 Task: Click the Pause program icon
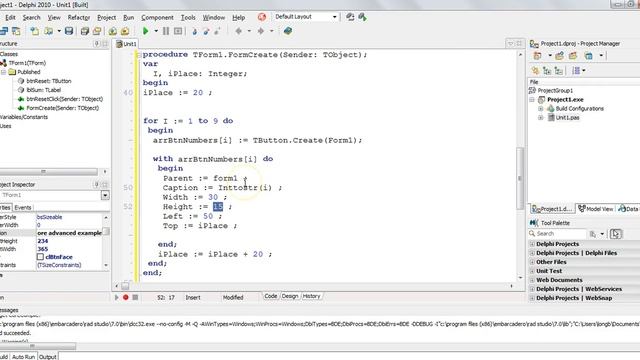coord(166,31)
